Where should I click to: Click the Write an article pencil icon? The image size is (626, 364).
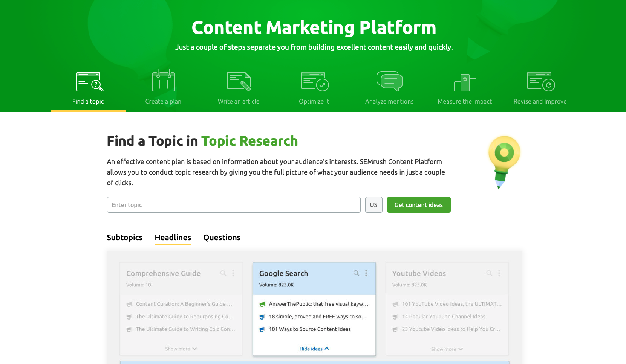(x=239, y=81)
